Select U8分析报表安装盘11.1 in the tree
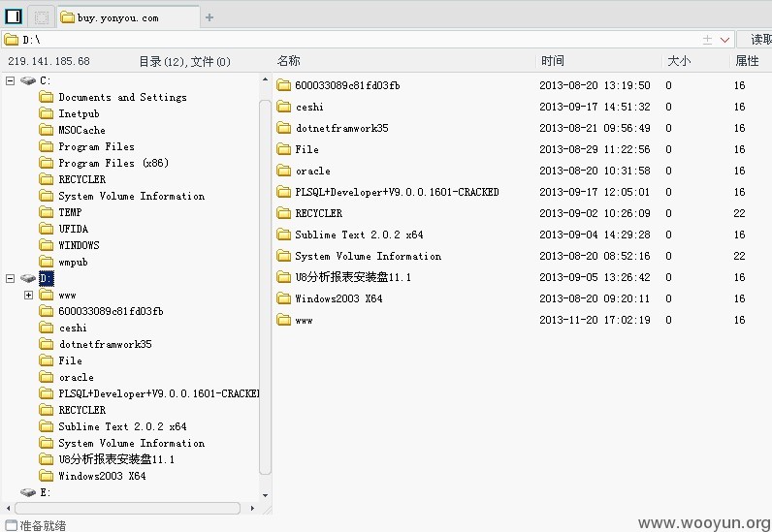The height and width of the screenshot is (532, 772). [x=116, y=459]
